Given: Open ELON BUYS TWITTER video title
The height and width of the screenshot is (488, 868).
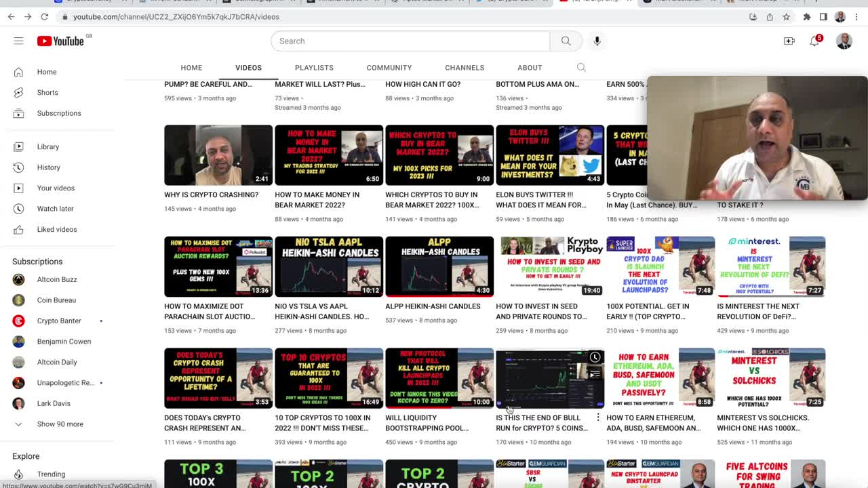Looking at the screenshot, I should click(541, 200).
